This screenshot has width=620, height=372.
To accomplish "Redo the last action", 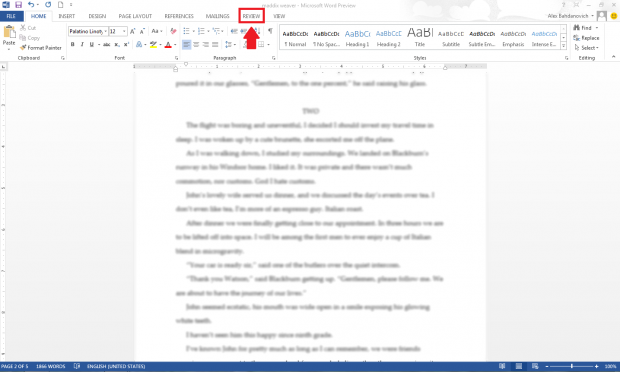I will coord(48,5).
